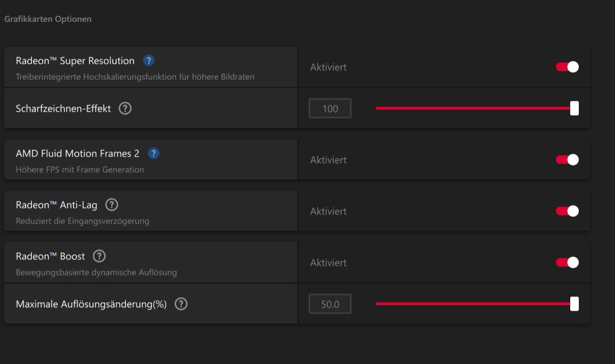The image size is (615, 364).
Task: Click Aktiviert status in Fluid Motion Frames row
Action: coord(328,160)
